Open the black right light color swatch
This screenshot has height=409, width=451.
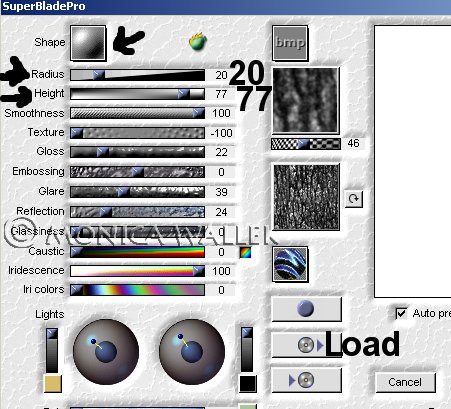point(248,384)
